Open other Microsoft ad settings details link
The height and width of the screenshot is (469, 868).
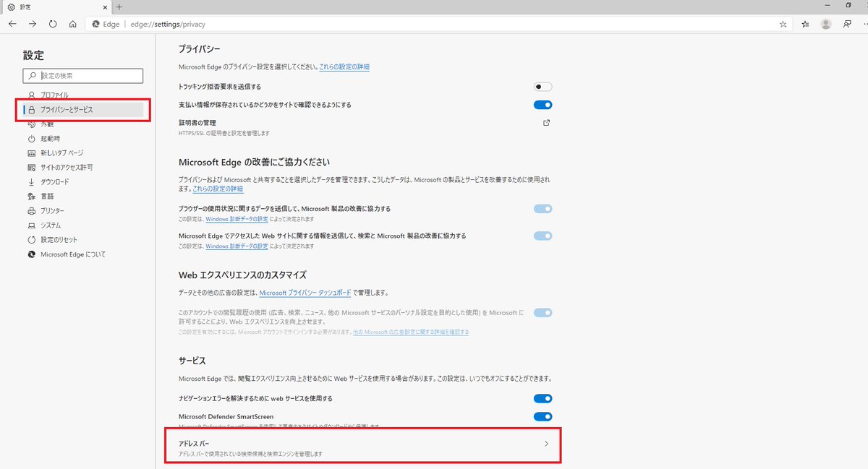(x=411, y=332)
